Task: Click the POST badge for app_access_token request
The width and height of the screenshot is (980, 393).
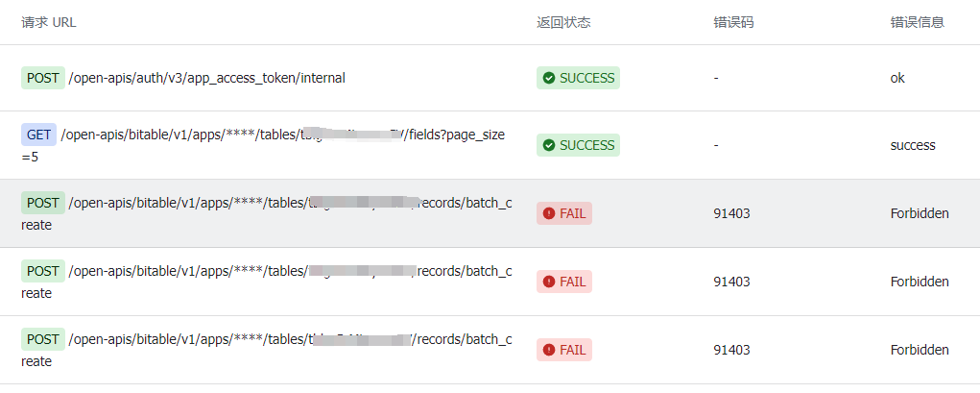Action: tap(43, 78)
